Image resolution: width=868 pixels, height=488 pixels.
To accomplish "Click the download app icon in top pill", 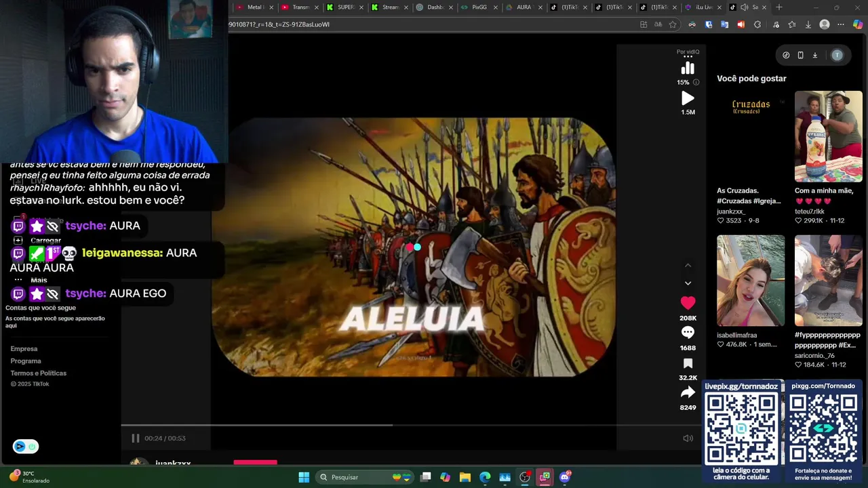I will click(814, 56).
